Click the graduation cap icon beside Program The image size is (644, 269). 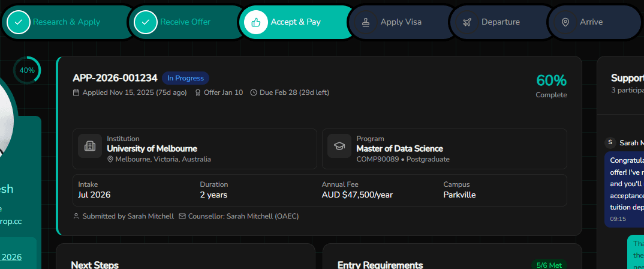pyautogui.click(x=339, y=146)
